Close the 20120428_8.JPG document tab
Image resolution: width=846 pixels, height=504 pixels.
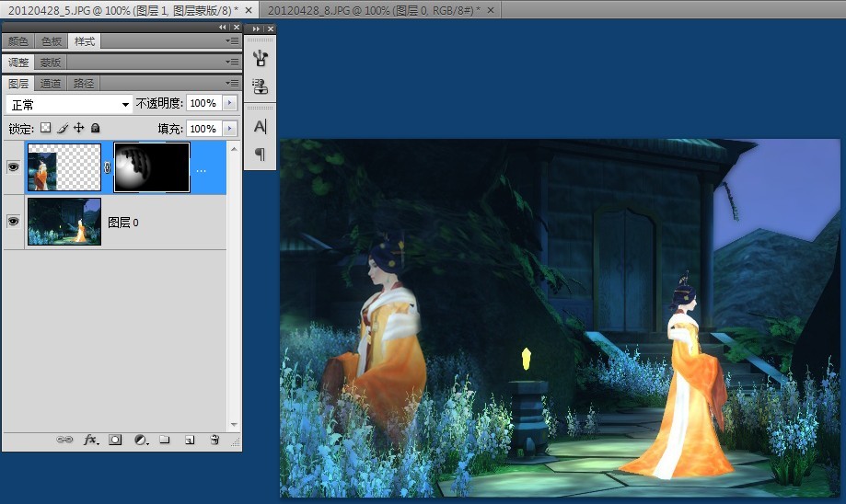[x=491, y=10]
